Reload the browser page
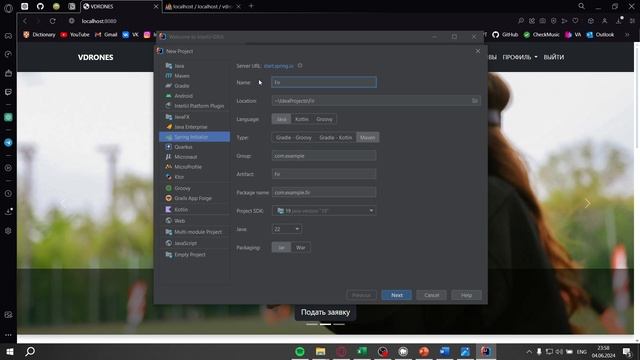Image resolution: width=640 pixels, height=360 pixels. point(53,21)
